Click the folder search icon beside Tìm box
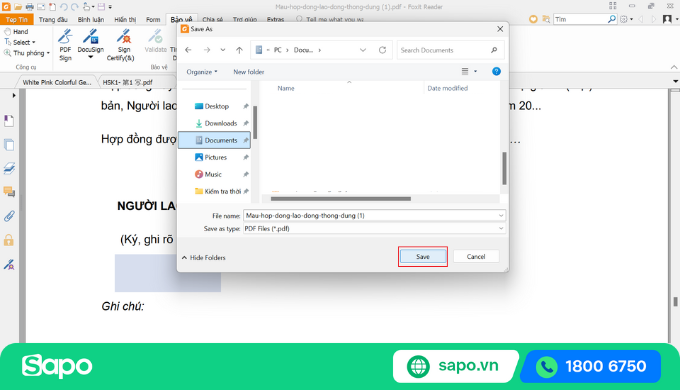 tap(546, 19)
